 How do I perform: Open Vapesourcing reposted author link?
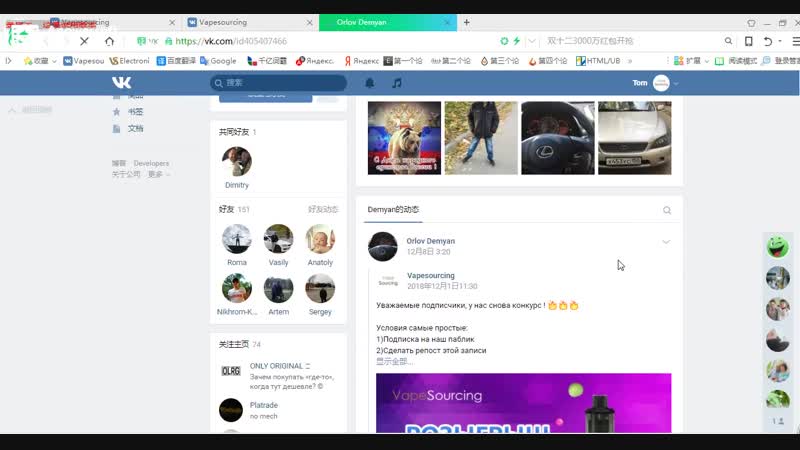pos(431,276)
